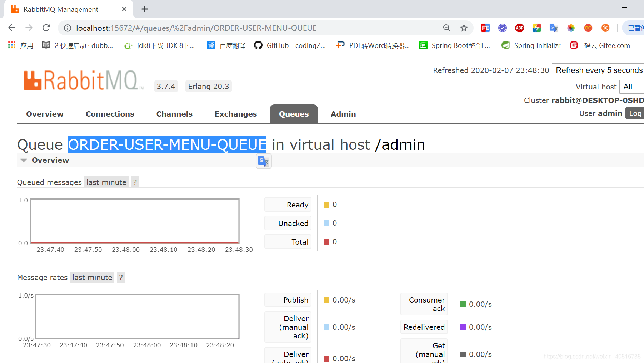
Task: Click the Consumer ack green swatch
Action: 463,304
